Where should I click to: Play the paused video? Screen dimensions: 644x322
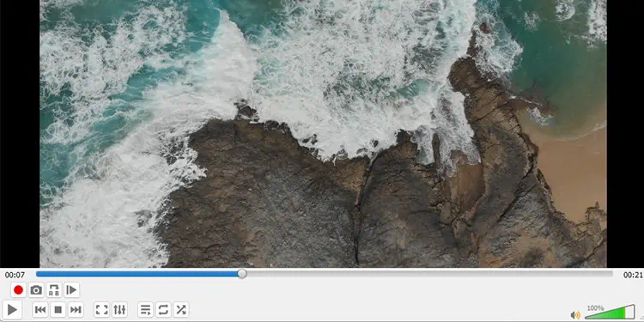12,310
